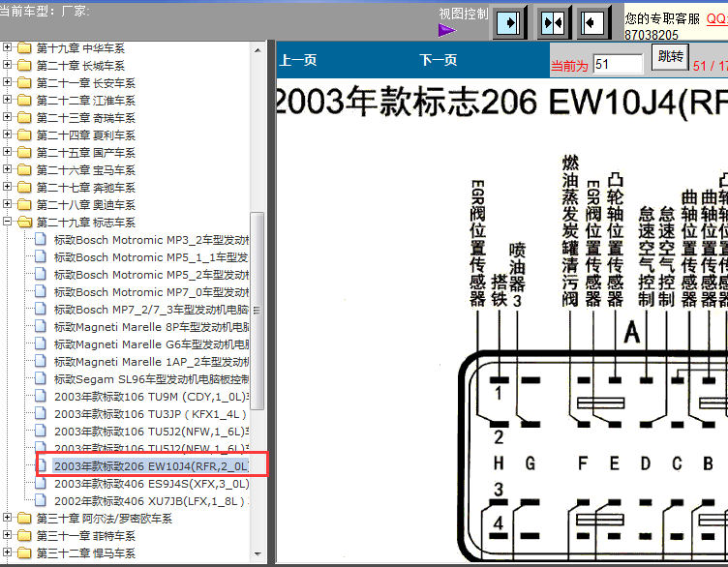The width and height of the screenshot is (728, 567).
Task: Click the tree panel scrollbar thumb
Action: (258, 311)
